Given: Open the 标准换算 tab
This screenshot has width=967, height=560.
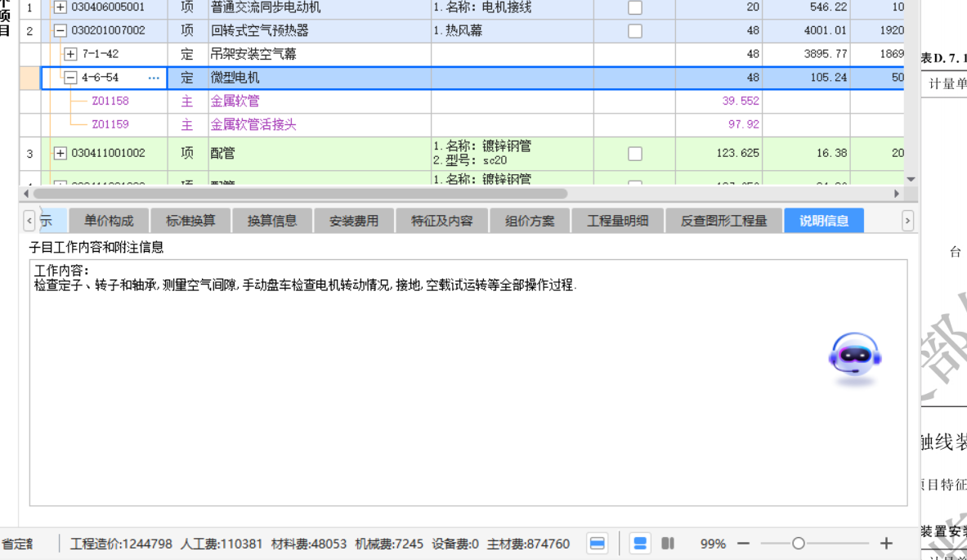Looking at the screenshot, I should (190, 221).
